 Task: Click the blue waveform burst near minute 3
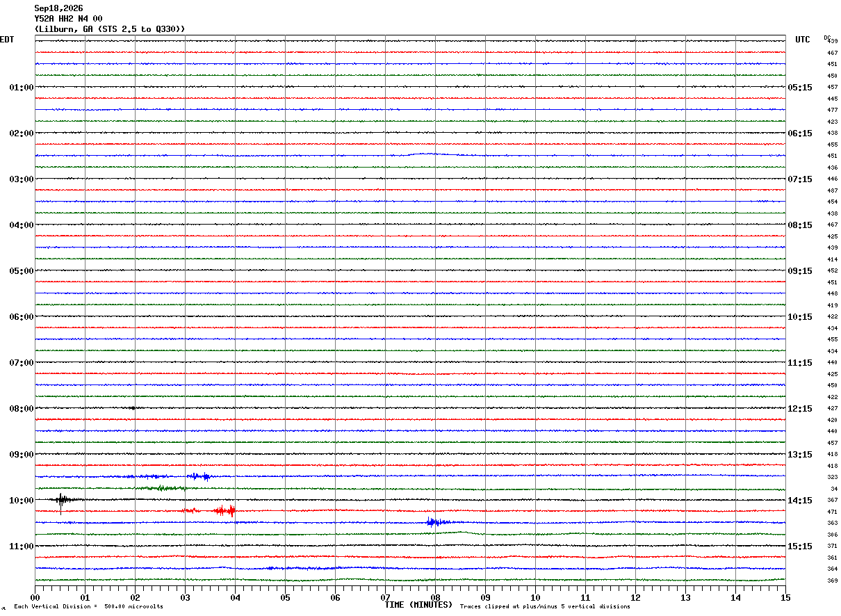point(200,476)
